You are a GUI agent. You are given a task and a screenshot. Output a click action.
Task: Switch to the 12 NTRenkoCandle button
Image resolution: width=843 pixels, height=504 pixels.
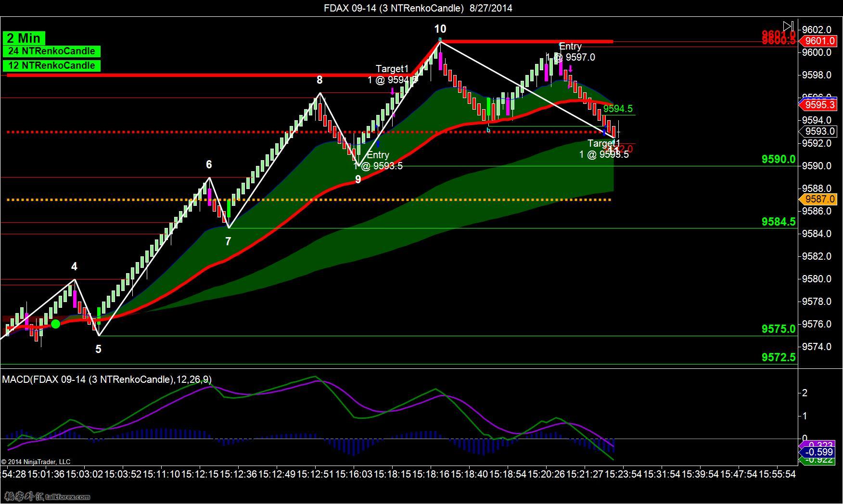51,65
